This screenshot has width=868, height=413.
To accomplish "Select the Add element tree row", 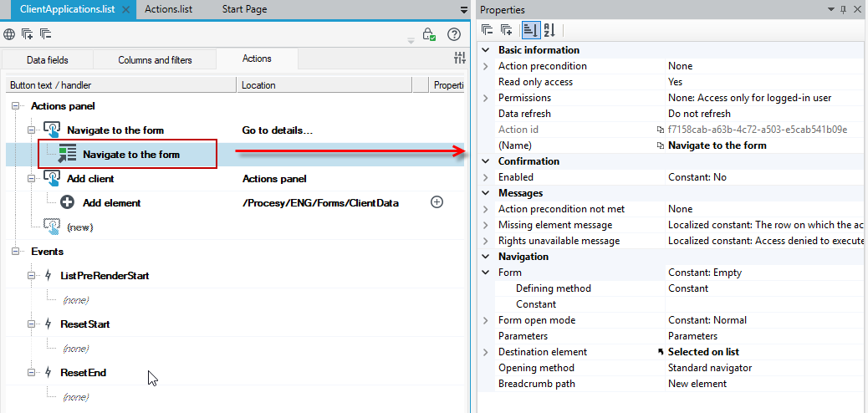I will click(x=111, y=202).
